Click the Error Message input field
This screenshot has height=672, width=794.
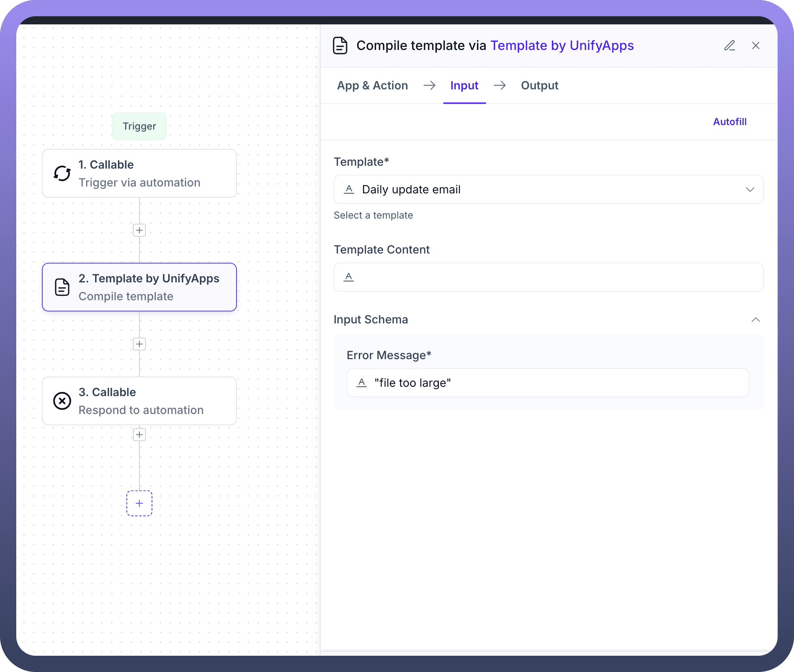click(x=547, y=383)
